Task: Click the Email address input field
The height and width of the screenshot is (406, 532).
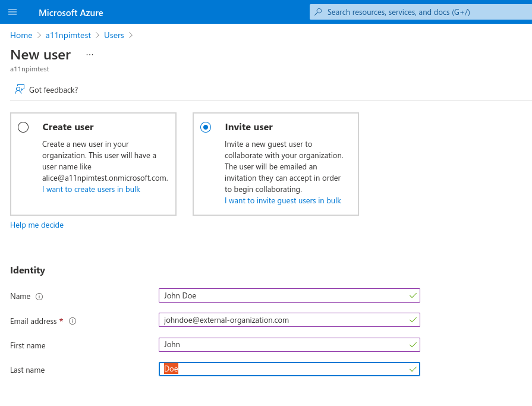Action: click(289, 320)
